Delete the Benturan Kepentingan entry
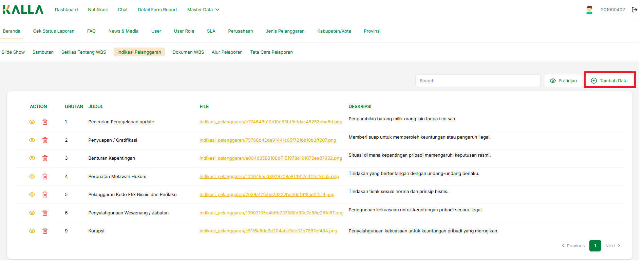The height and width of the screenshot is (264, 644). tap(45, 158)
